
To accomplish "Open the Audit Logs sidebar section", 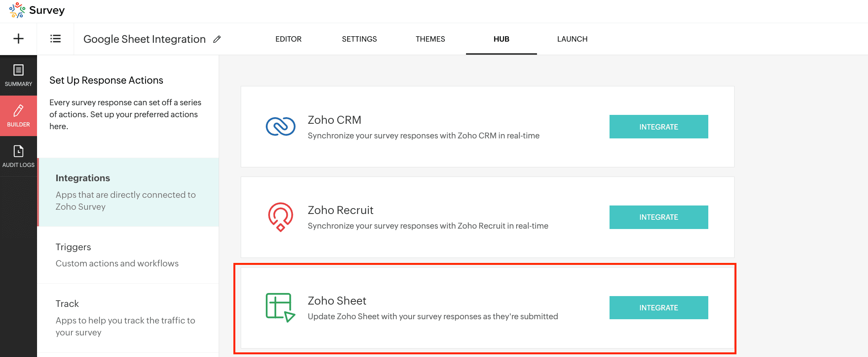I will pos(19,156).
